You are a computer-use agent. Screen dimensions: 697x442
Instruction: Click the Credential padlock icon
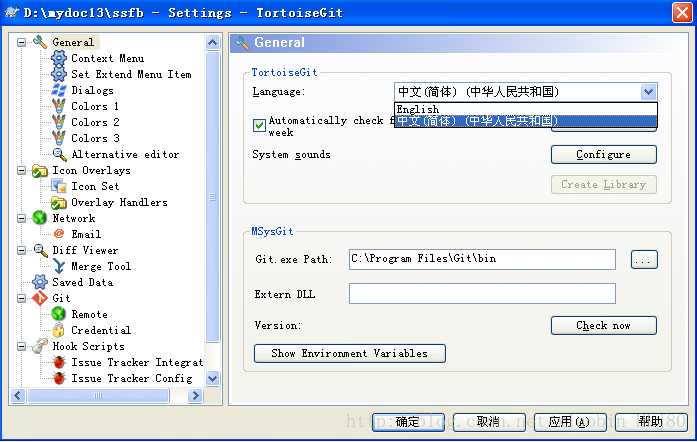[59, 330]
